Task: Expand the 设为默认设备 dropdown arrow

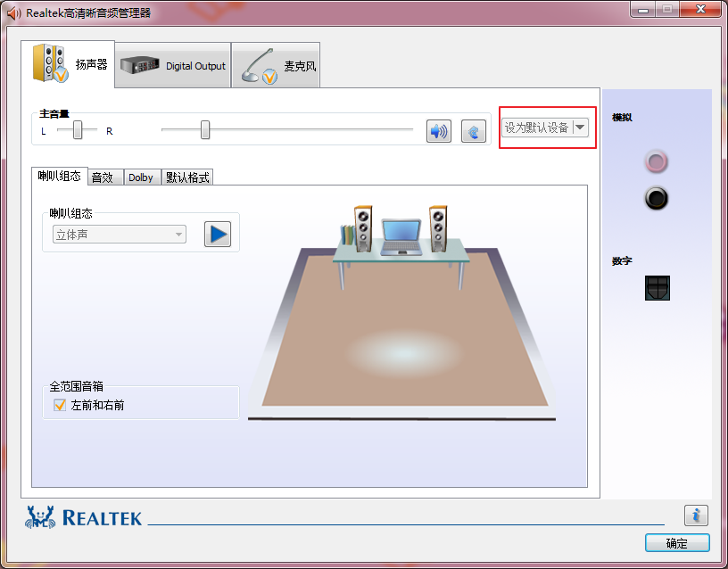Action: tap(581, 128)
